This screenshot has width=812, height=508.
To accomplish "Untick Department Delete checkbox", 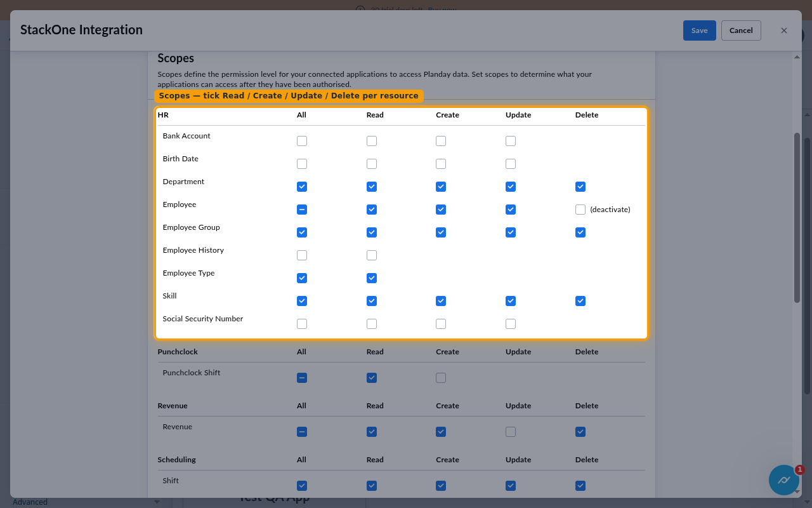I will point(580,187).
